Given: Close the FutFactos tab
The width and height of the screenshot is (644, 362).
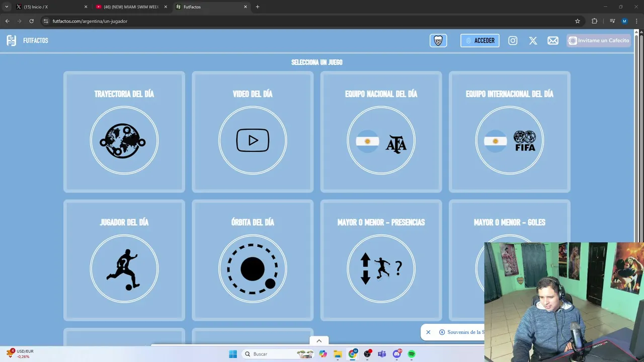Looking at the screenshot, I should [x=246, y=7].
